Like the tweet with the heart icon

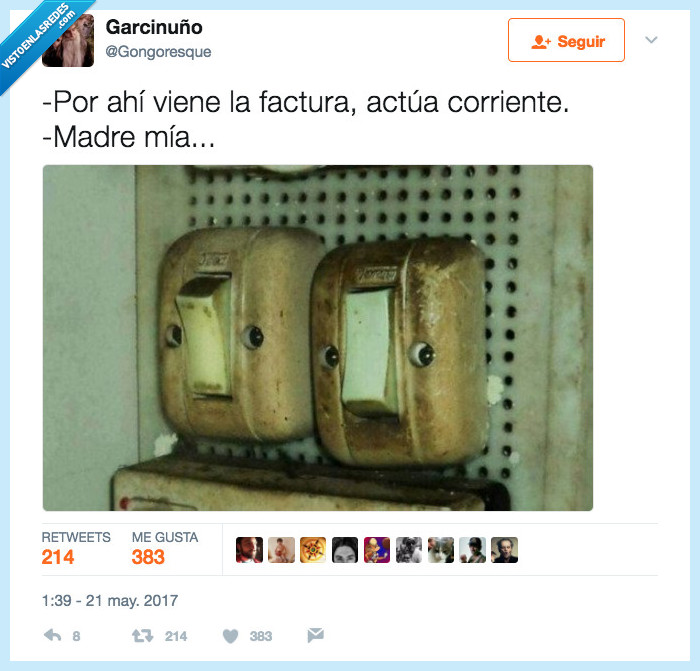coord(230,636)
